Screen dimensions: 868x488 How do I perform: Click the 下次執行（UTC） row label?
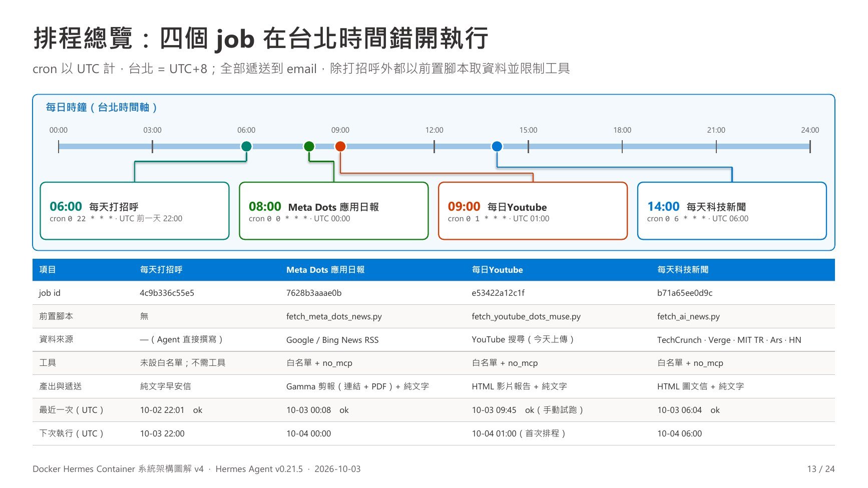[72, 433]
